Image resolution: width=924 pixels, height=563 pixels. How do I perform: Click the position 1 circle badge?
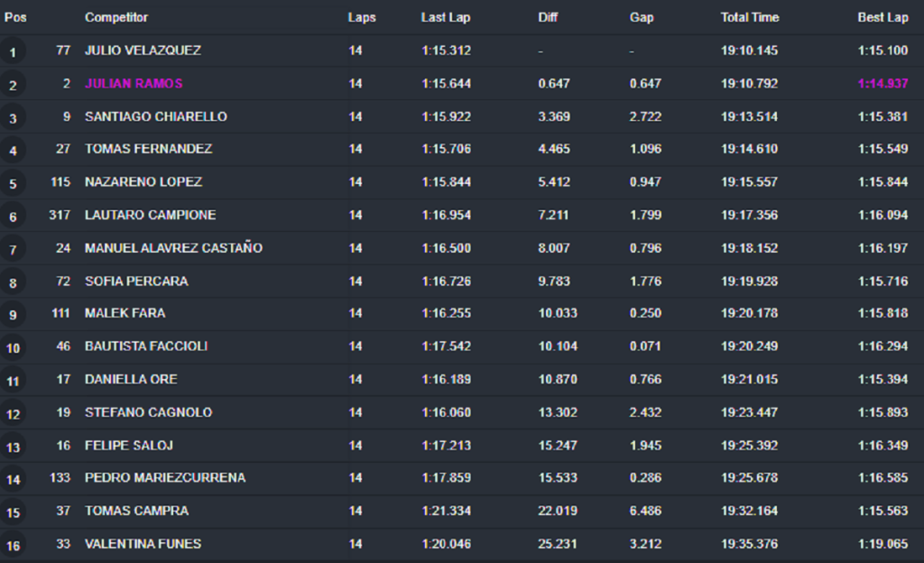click(13, 52)
